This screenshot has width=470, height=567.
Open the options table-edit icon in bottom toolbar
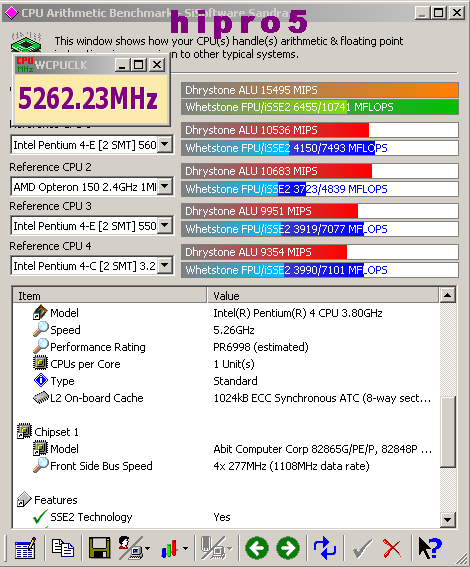click(x=25, y=548)
